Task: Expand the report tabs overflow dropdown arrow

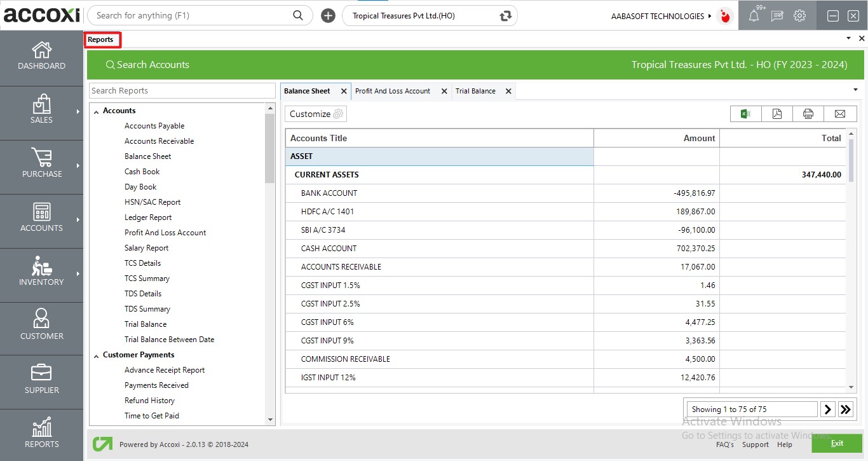Action: (x=855, y=90)
